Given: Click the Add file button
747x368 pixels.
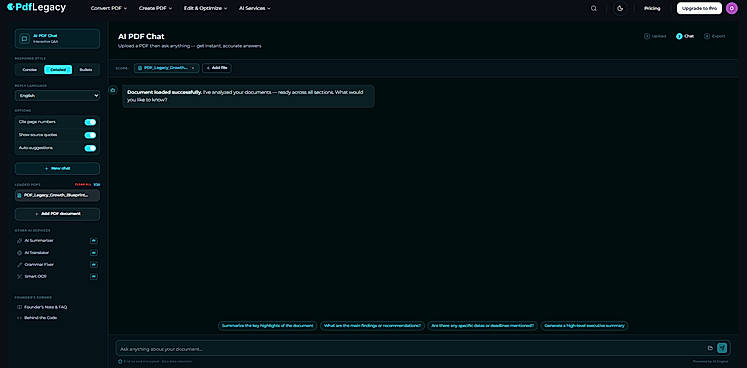Looking at the screenshot, I should 217,68.
